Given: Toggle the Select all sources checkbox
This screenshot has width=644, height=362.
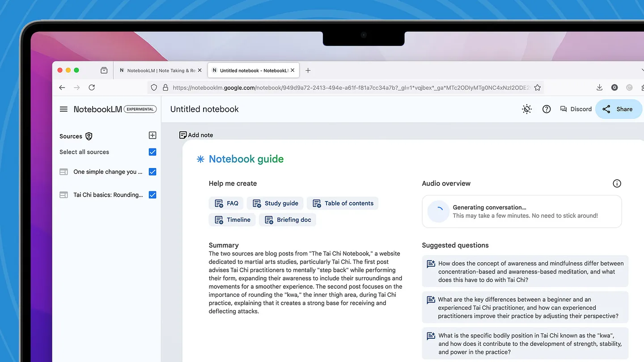Looking at the screenshot, I should 153,152.
